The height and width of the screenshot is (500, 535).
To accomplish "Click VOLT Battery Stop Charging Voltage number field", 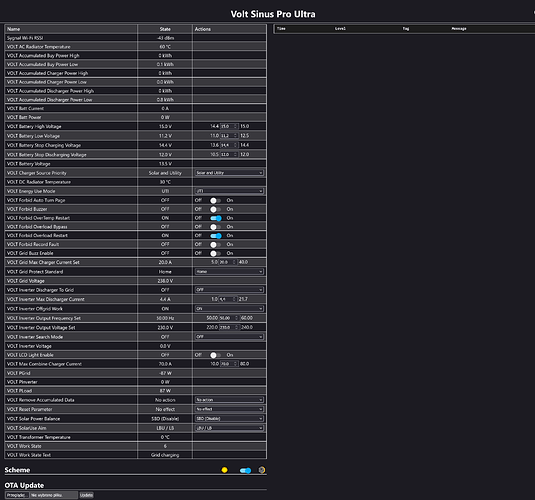I will pos(229,145).
